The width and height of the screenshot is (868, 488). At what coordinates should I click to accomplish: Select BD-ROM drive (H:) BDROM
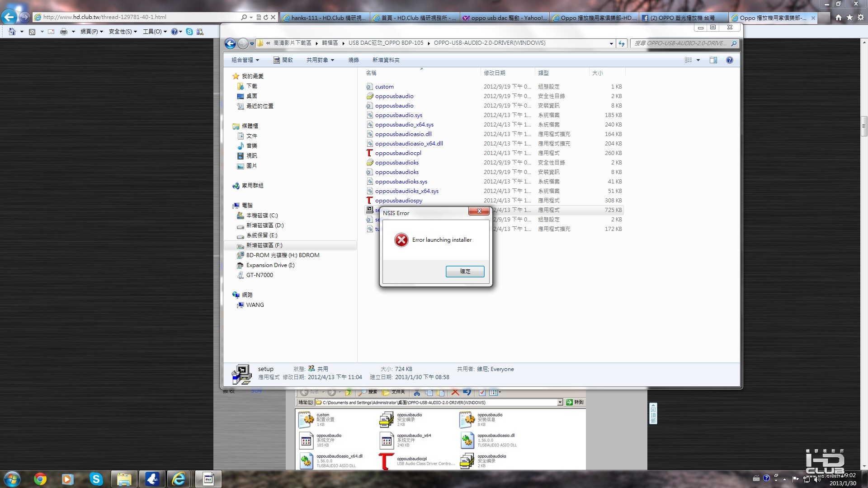pos(283,255)
